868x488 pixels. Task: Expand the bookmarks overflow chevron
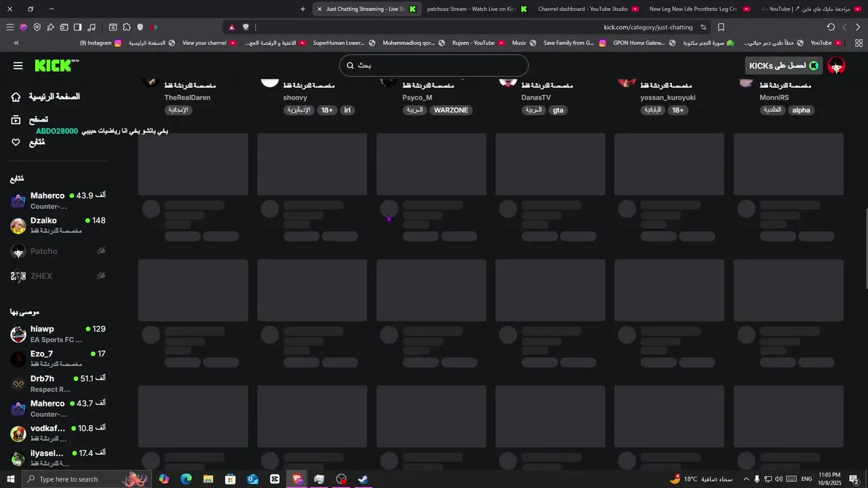tap(16, 43)
